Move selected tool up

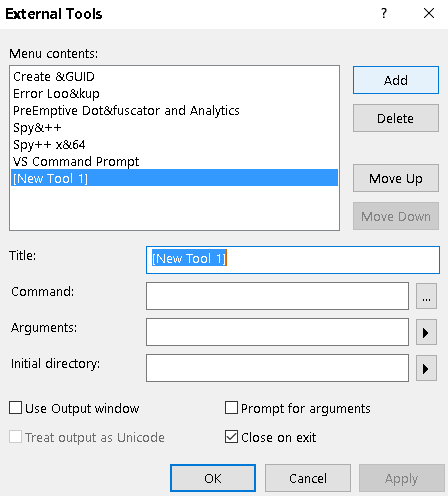[396, 178]
